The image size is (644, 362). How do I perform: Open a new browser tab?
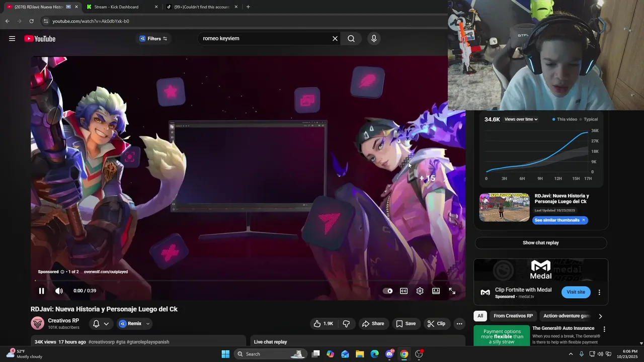[x=248, y=7]
